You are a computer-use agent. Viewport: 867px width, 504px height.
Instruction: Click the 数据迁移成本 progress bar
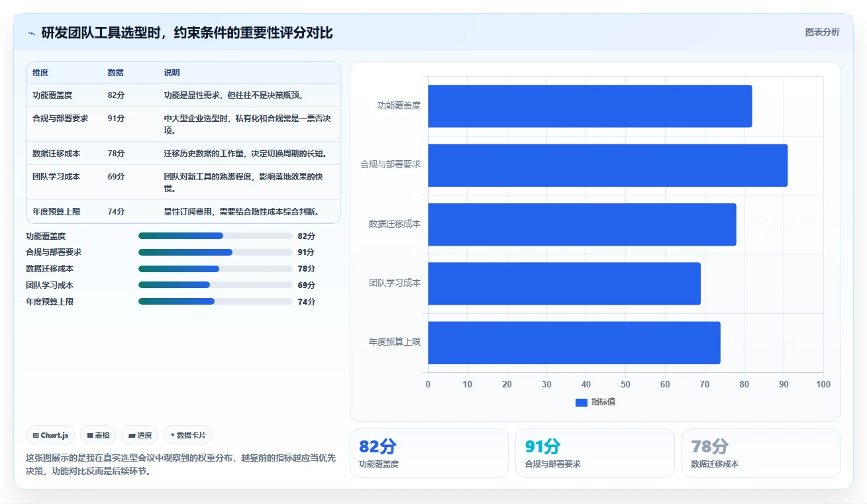(215, 269)
